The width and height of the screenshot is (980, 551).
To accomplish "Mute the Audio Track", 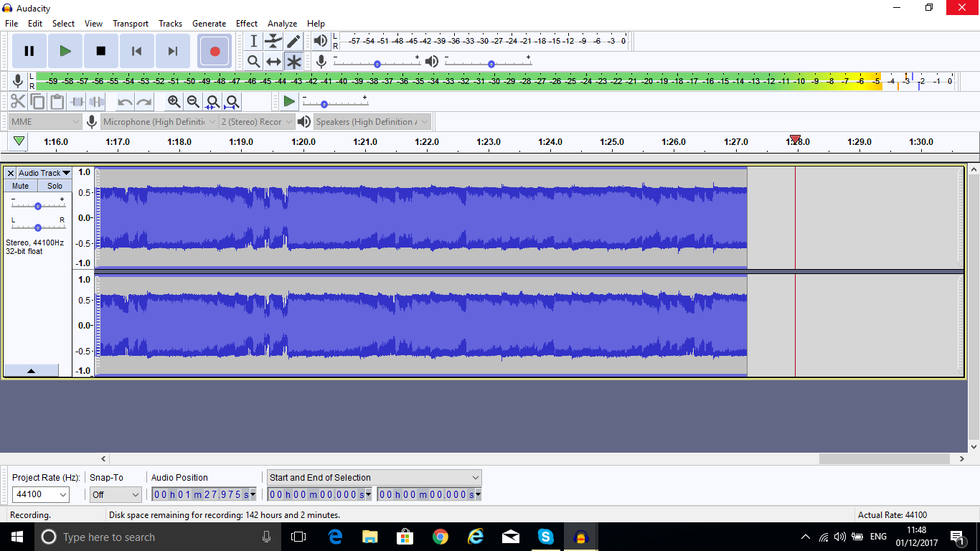I will point(19,185).
